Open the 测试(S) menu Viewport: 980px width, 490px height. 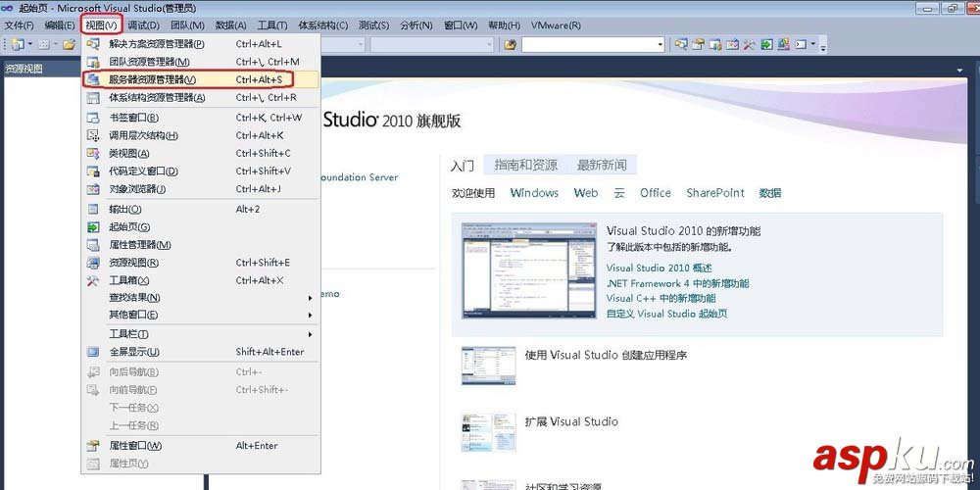coord(373,25)
